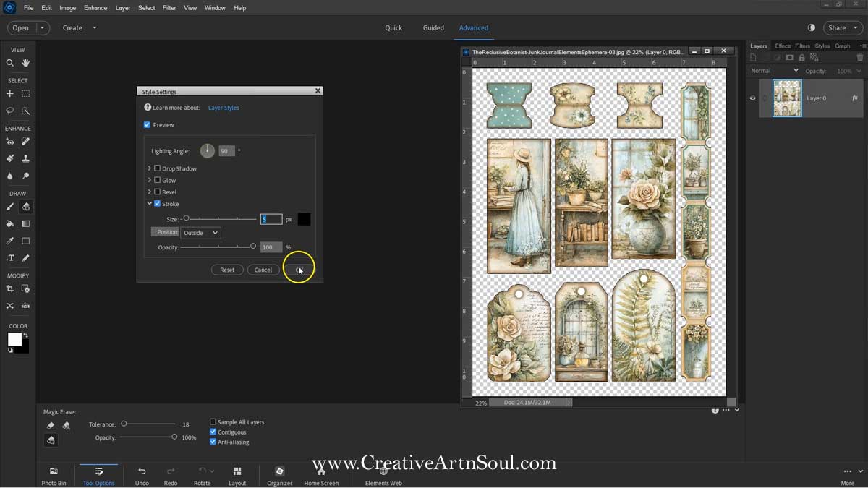The image size is (868, 488).
Task: Select the Quick Selection tool
Action: [x=26, y=111]
